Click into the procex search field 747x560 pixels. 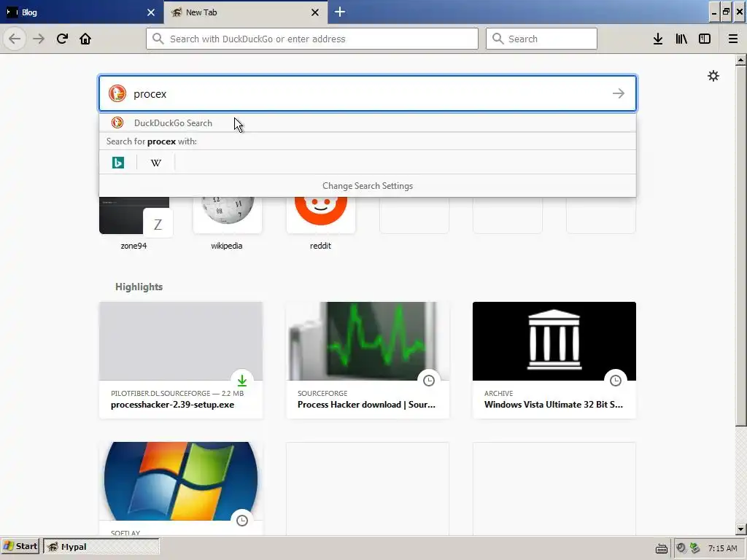coord(368,93)
